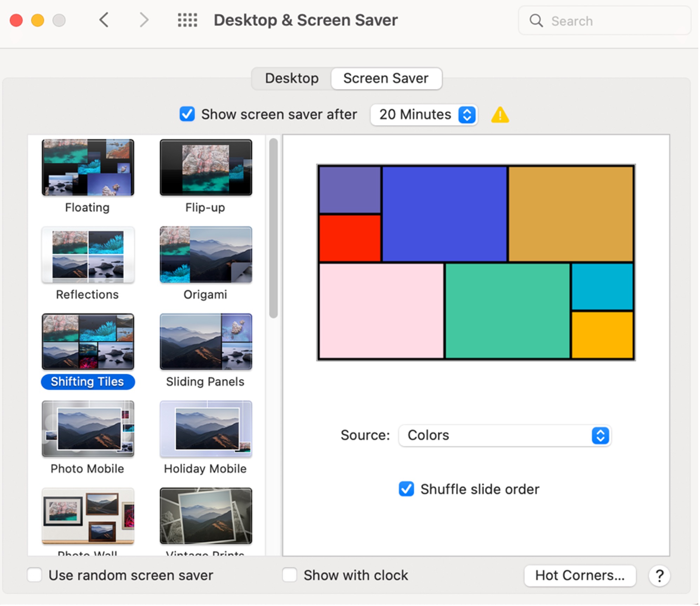Screen dimensions: 700x606
Task: Enable Show with clock option
Action: (x=290, y=576)
